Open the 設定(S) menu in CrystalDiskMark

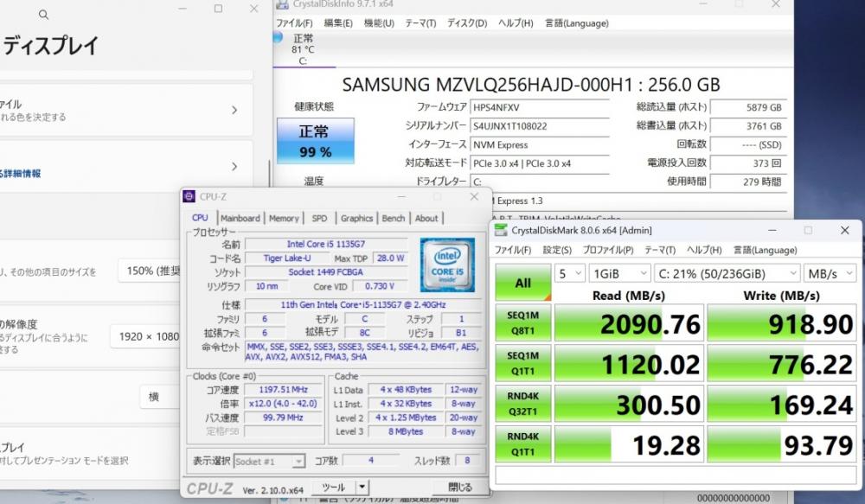pyautogui.click(x=557, y=250)
